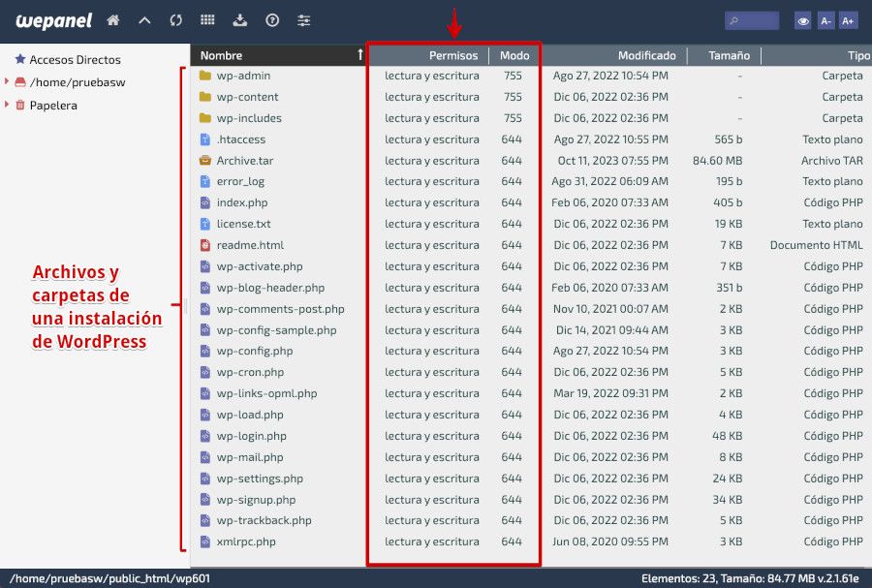Select the xmlrpc.php file name
This screenshot has width=872, height=588.
pos(246,542)
